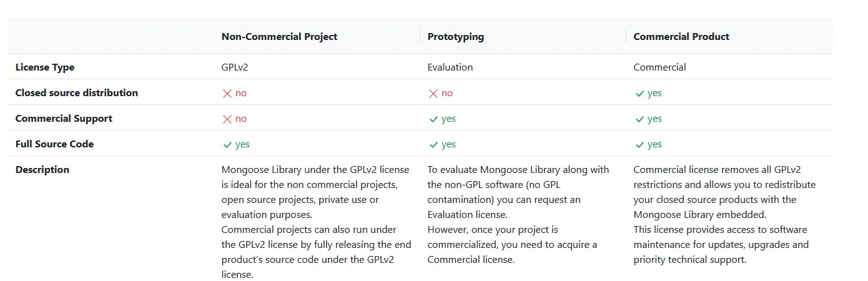Click the green check in Commercial Product Closed source row
This screenshot has height=281, width=868.
(639, 93)
